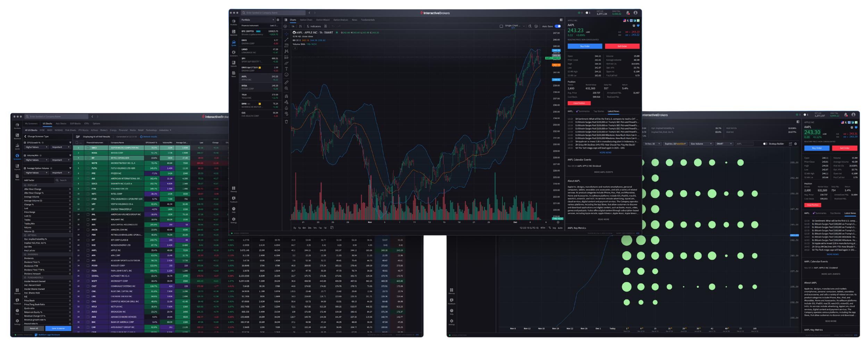The width and height of the screenshot is (868, 347).
Task: Open notification bell in chart window
Action: click(628, 13)
